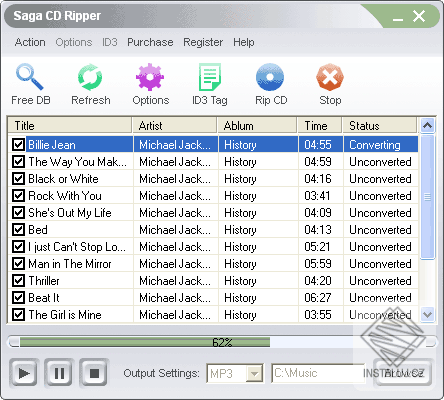The image size is (444, 400).
Task: Uncheck the Billie Jean track checkbox
Action: coord(18,144)
